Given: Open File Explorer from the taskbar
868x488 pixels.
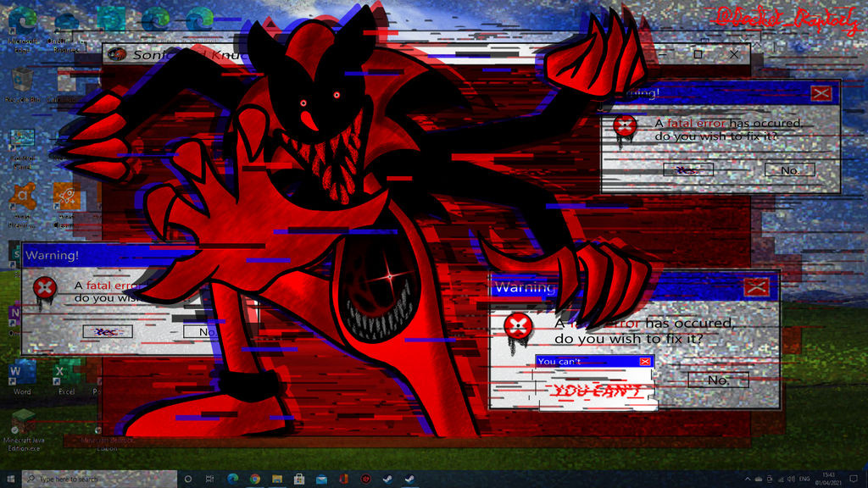Looking at the screenshot, I should tap(276, 477).
